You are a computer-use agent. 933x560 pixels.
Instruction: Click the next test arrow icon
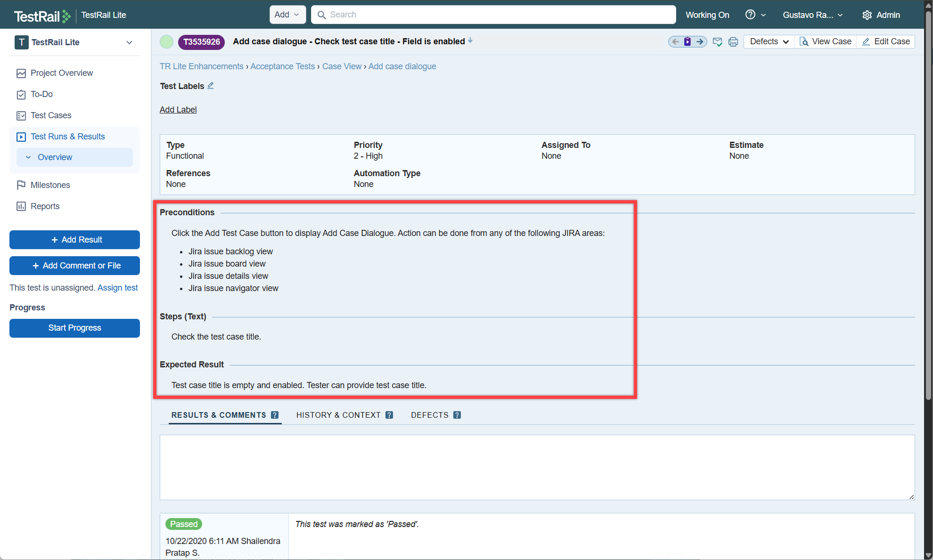[x=700, y=42]
